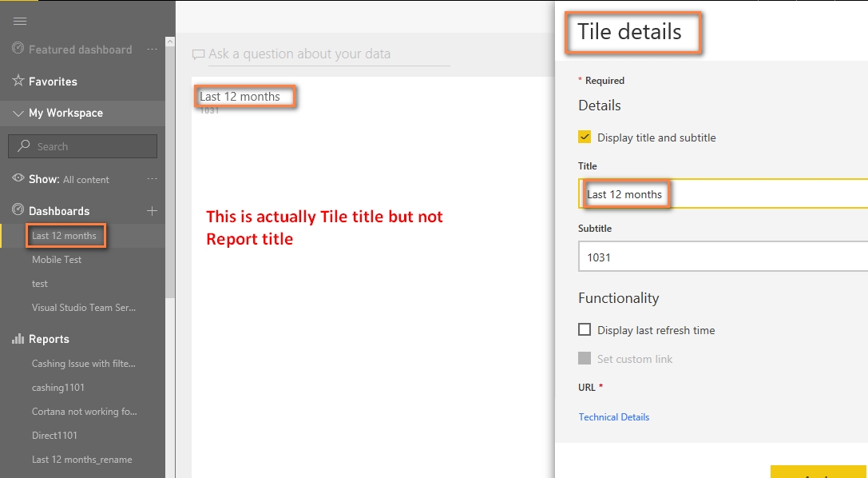This screenshot has height=478, width=868.
Task: Collapse the My Workspace chevron
Action: click(x=18, y=113)
